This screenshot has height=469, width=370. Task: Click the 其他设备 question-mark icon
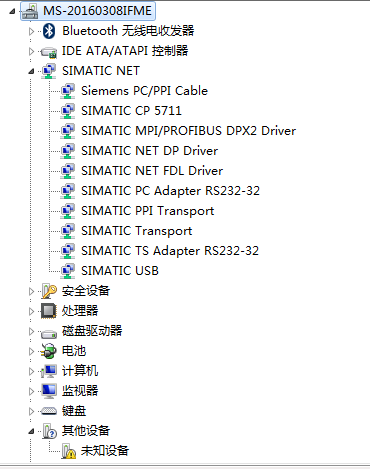49,431
